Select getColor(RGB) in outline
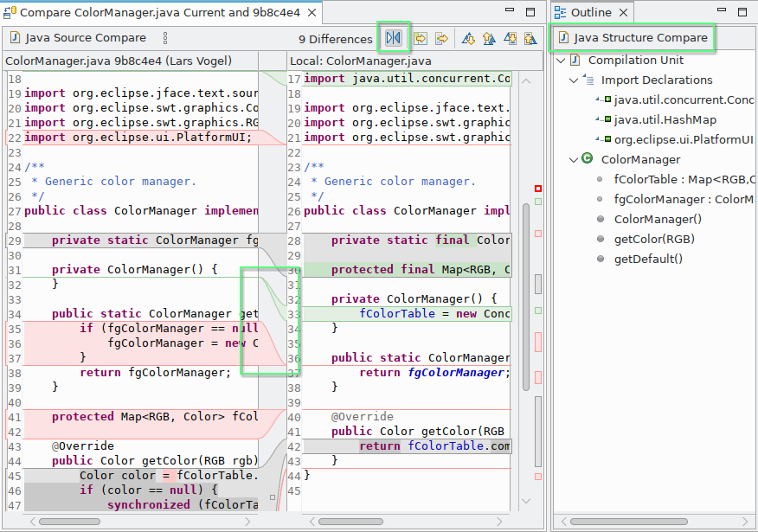Screen dimensions: 758x532 tap(654, 239)
